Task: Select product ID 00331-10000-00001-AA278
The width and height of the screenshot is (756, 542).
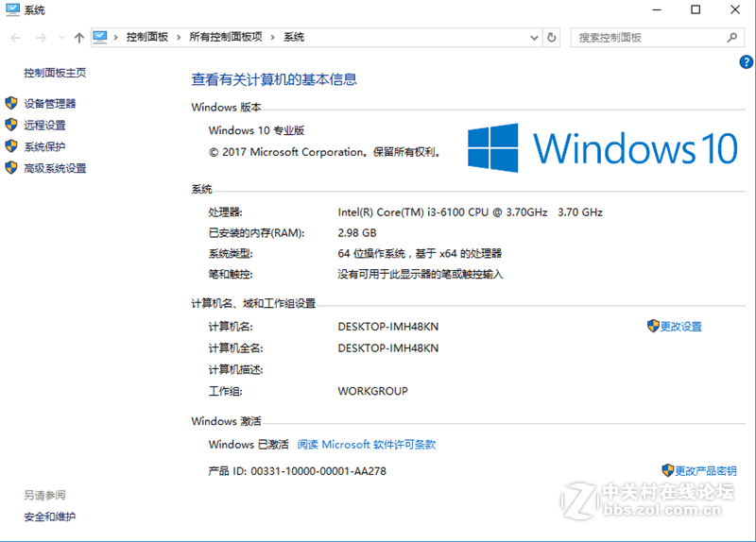Action: [x=318, y=471]
